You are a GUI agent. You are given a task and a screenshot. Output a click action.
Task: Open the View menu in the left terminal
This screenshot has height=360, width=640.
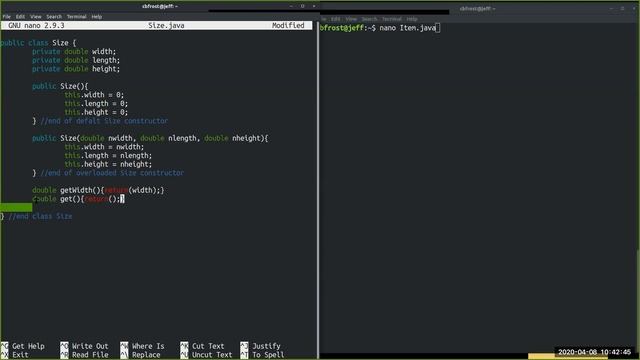point(36,17)
